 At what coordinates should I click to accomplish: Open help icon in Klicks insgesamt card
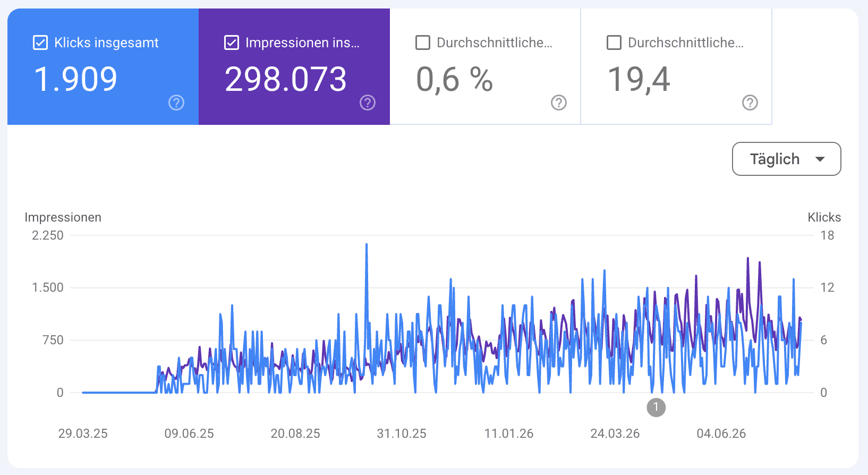176,103
